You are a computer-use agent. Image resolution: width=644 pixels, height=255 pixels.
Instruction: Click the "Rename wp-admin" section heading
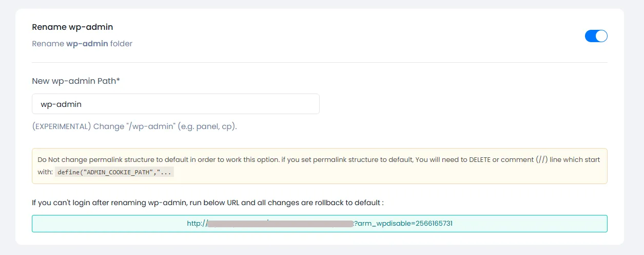(x=72, y=27)
